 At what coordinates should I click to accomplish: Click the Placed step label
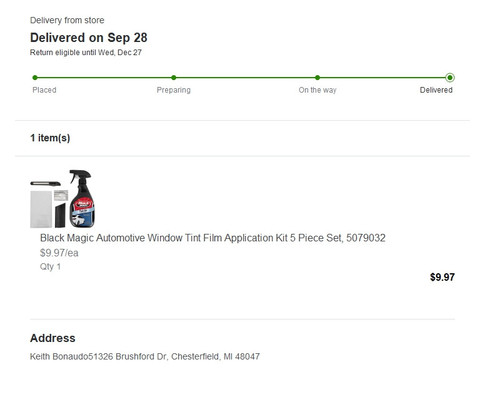coord(44,90)
